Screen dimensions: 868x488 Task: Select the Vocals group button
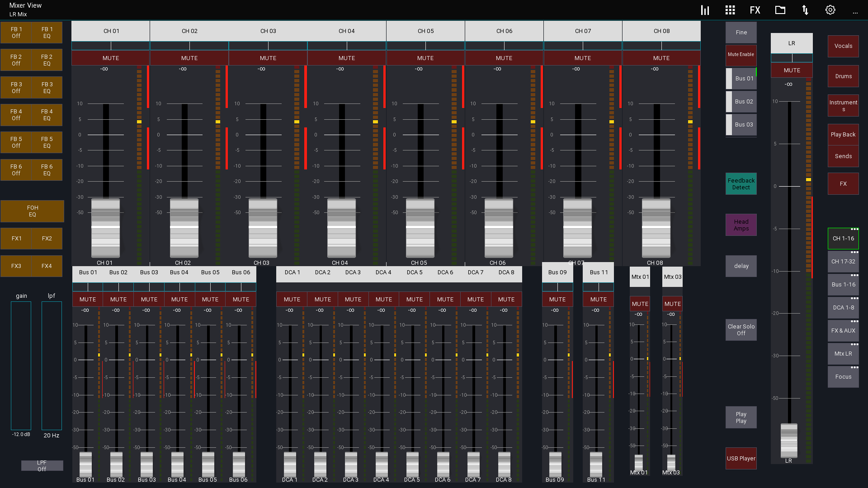point(843,46)
